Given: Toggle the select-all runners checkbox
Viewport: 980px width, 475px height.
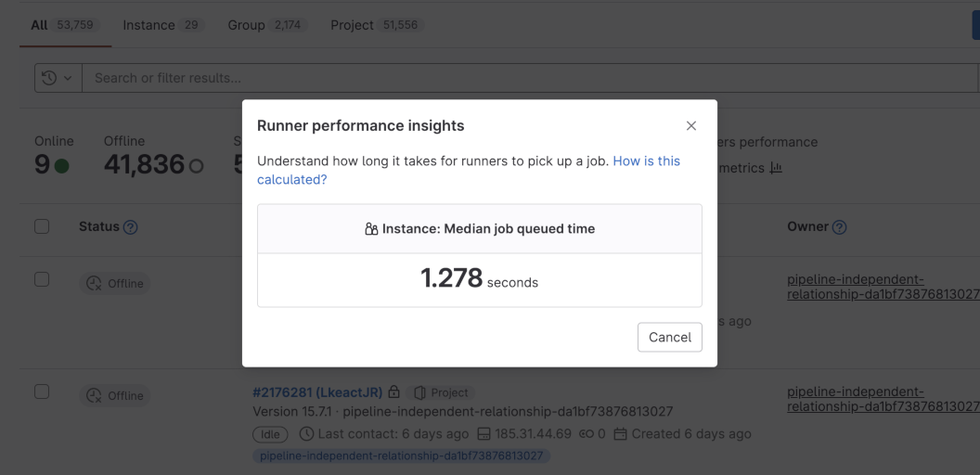Looking at the screenshot, I should point(42,226).
